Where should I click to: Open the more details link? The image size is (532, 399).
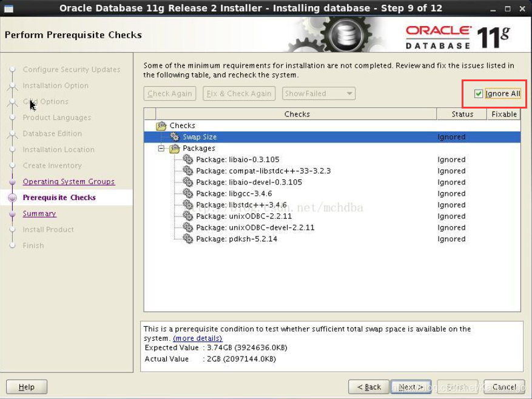pyautogui.click(x=198, y=338)
